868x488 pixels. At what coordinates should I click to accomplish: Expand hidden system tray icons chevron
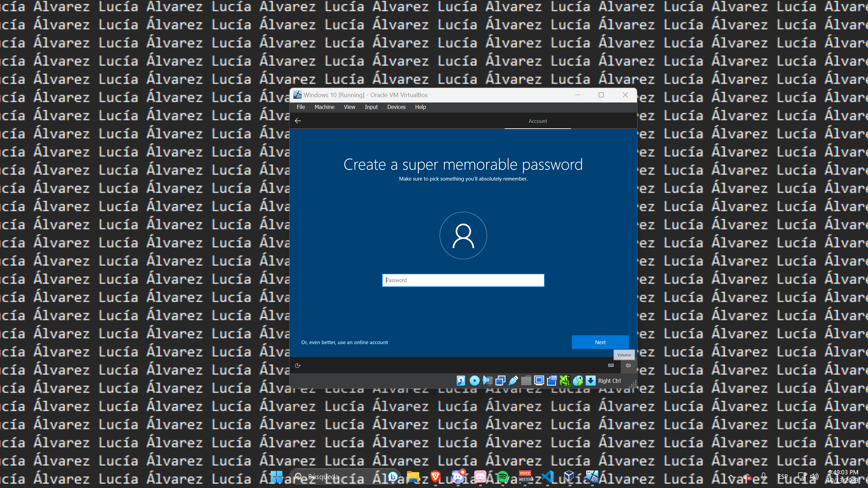click(x=731, y=477)
